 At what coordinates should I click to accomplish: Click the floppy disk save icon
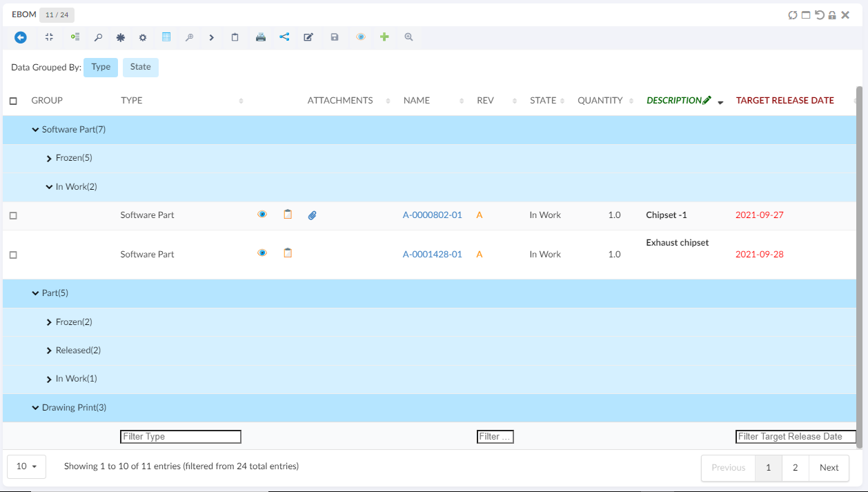click(335, 37)
